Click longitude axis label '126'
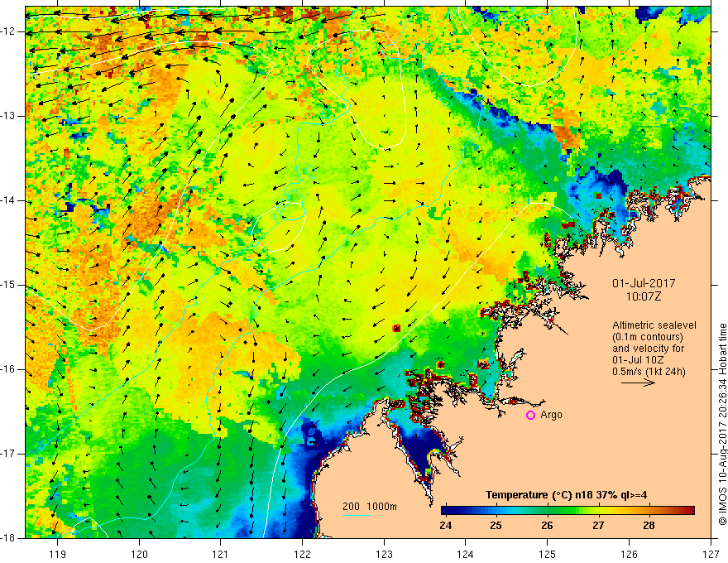The image size is (728, 563). tap(629, 554)
